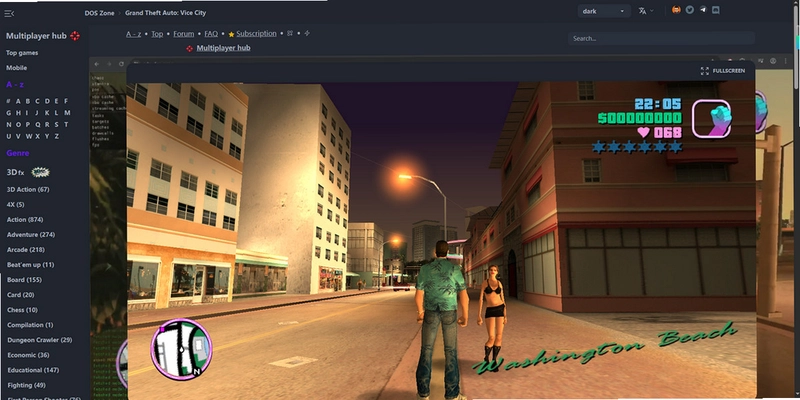Viewport: 800px width, 400px height.
Task: Open the translate language icon
Action: click(642, 11)
